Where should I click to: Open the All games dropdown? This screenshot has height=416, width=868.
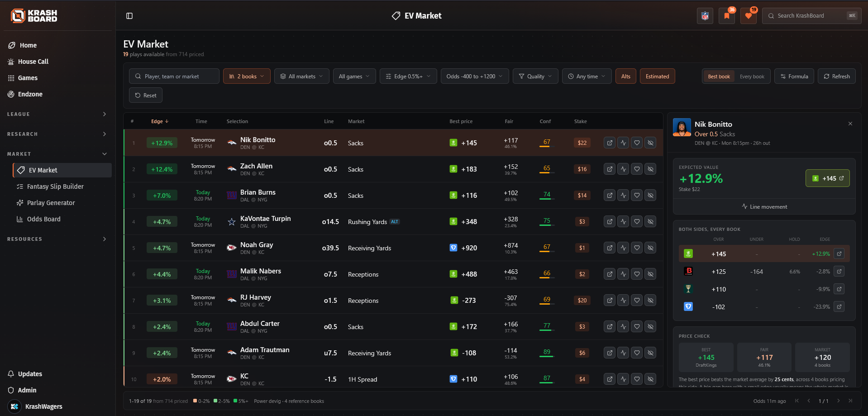[x=354, y=77]
